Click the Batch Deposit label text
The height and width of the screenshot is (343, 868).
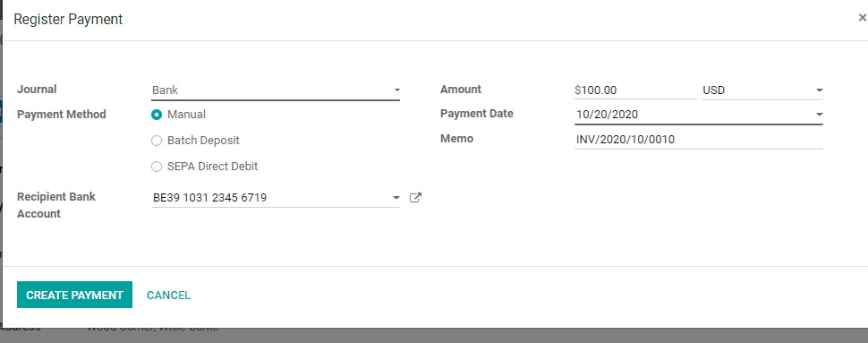(203, 141)
